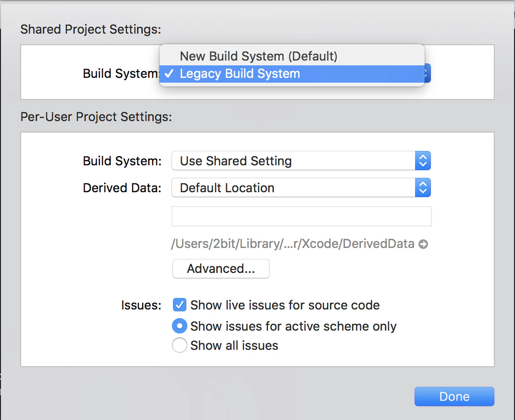Reveal DerivedData folder via arrow icon
The image size is (515, 420).
[423, 244]
